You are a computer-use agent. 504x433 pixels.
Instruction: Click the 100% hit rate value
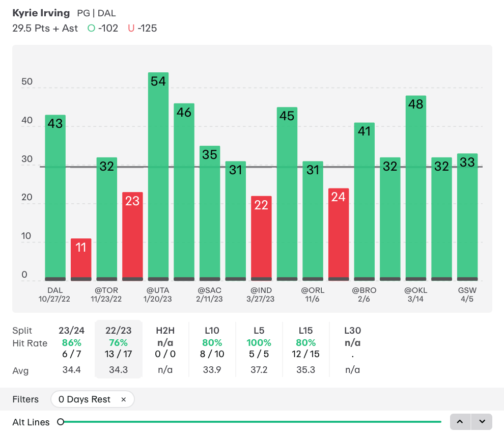(259, 343)
